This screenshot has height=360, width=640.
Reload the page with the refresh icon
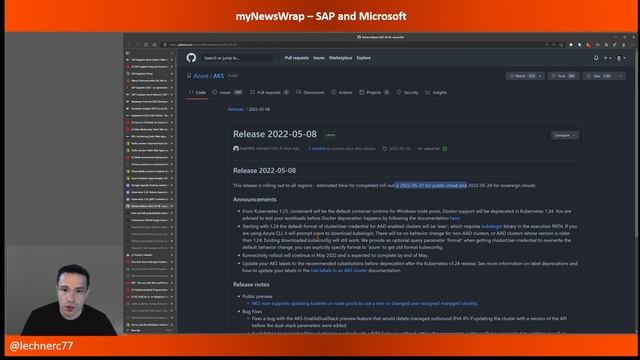(x=146, y=44)
